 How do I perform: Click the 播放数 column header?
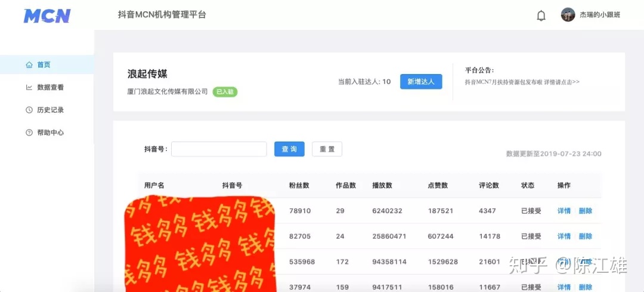coord(382,186)
